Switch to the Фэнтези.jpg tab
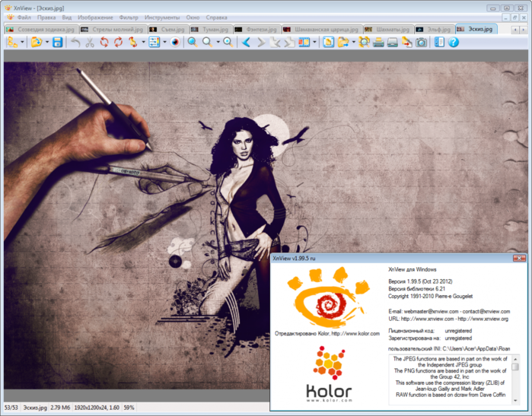 [x=257, y=30]
